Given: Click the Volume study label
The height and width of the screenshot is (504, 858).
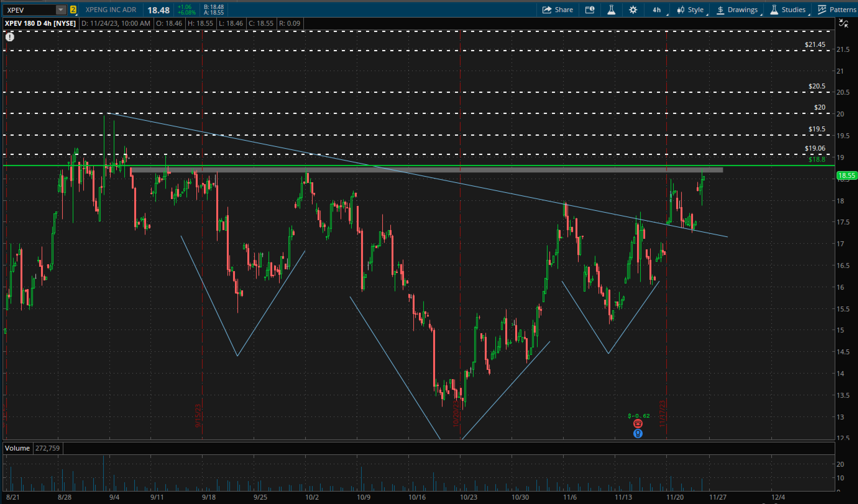Looking at the screenshot, I should click(x=17, y=448).
